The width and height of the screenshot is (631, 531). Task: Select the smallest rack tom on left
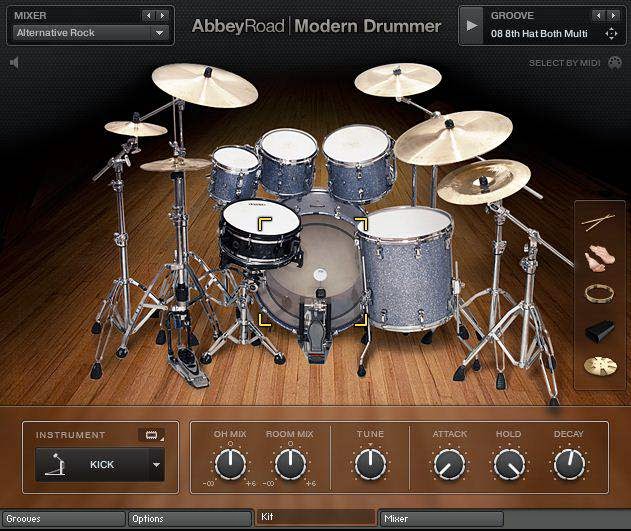tap(235, 174)
